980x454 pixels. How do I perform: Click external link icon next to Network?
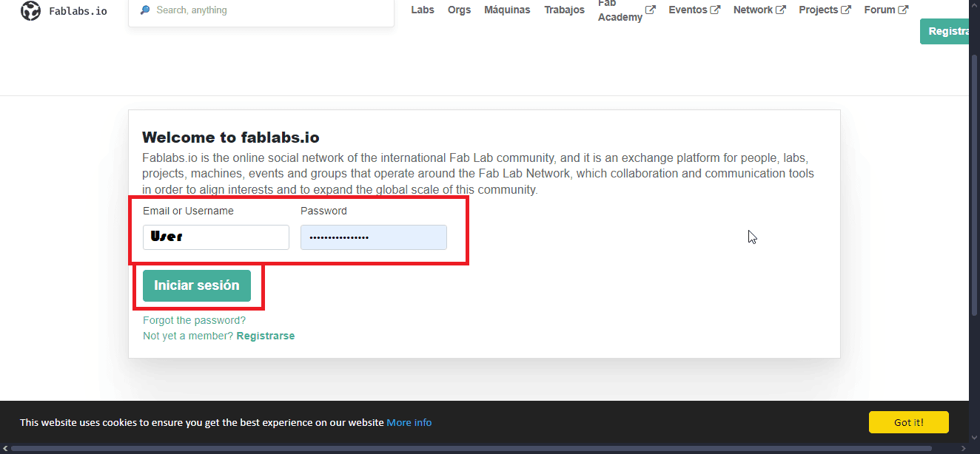coord(780,10)
